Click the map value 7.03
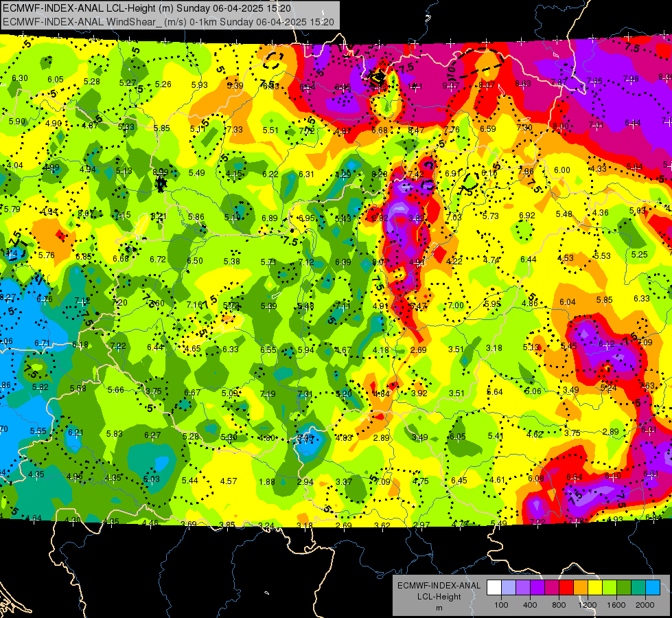This screenshot has width=672, height=618. [454, 218]
